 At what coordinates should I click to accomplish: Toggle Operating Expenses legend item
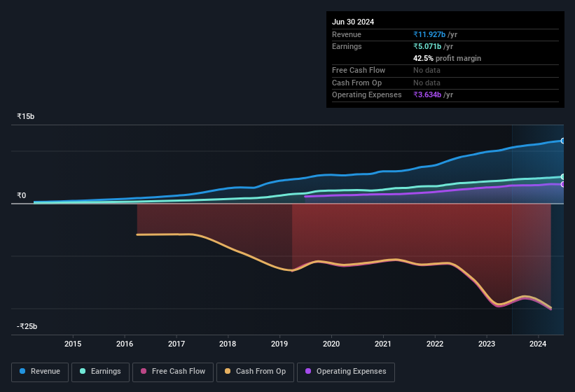click(345, 371)
